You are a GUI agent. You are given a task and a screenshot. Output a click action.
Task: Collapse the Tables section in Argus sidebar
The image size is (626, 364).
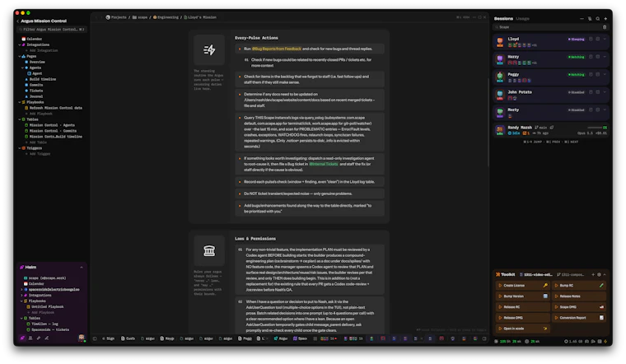19,119
